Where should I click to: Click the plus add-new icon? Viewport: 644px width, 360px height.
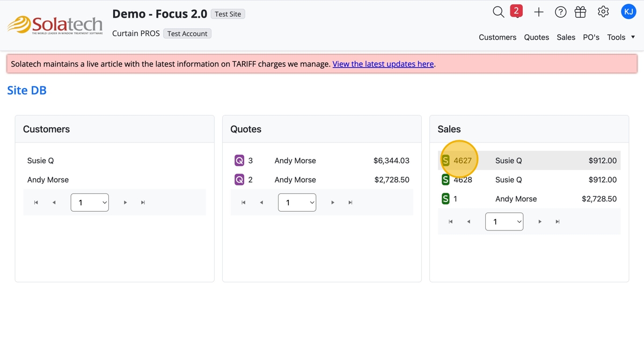point(539,12)
